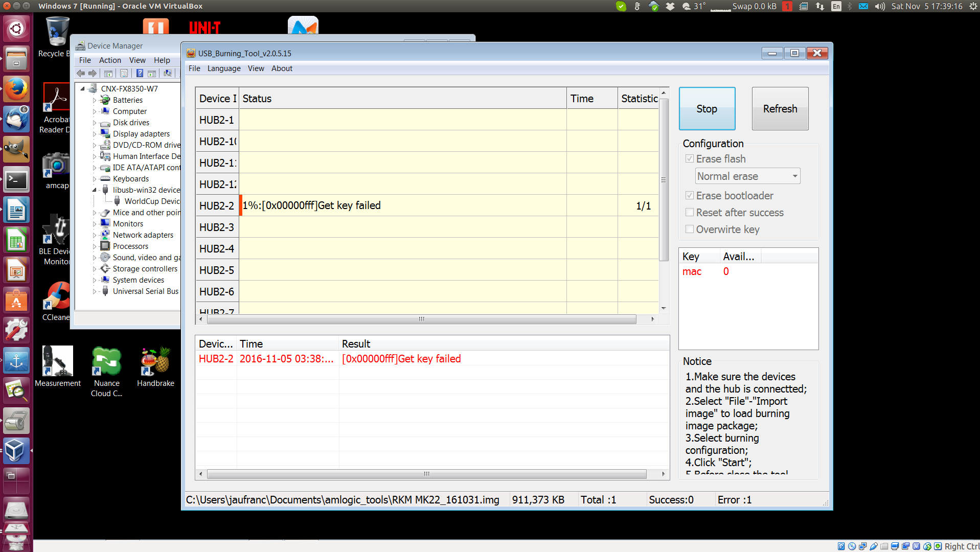Click the Forward arrow in Device Manager toolbar

click(x=93, y=73)
